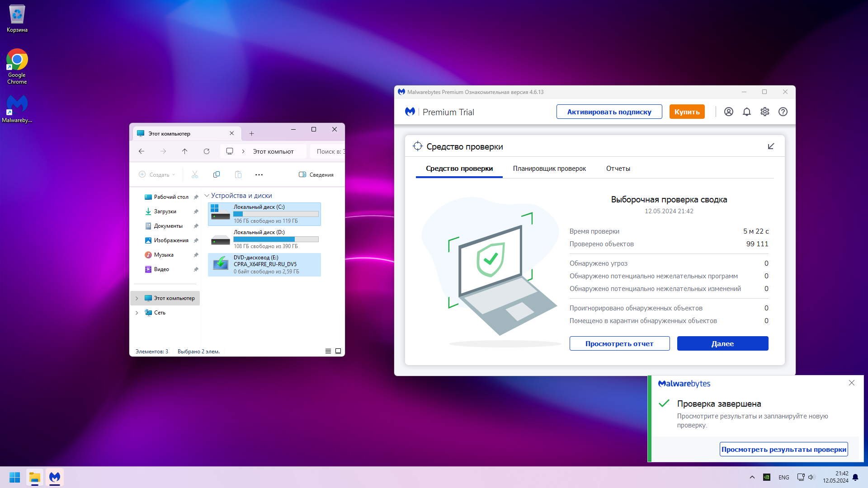The height and width of the screenshot is (488, 868).
Task: Click the Просмотреть отчет button
Action: tap(619, 343)
